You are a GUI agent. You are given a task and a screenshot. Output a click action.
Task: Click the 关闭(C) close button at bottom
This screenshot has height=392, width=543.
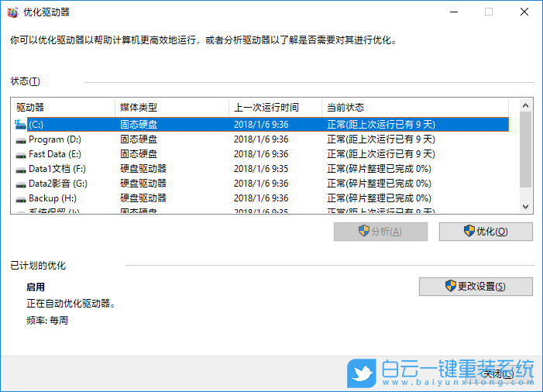(x=498, y=373)
